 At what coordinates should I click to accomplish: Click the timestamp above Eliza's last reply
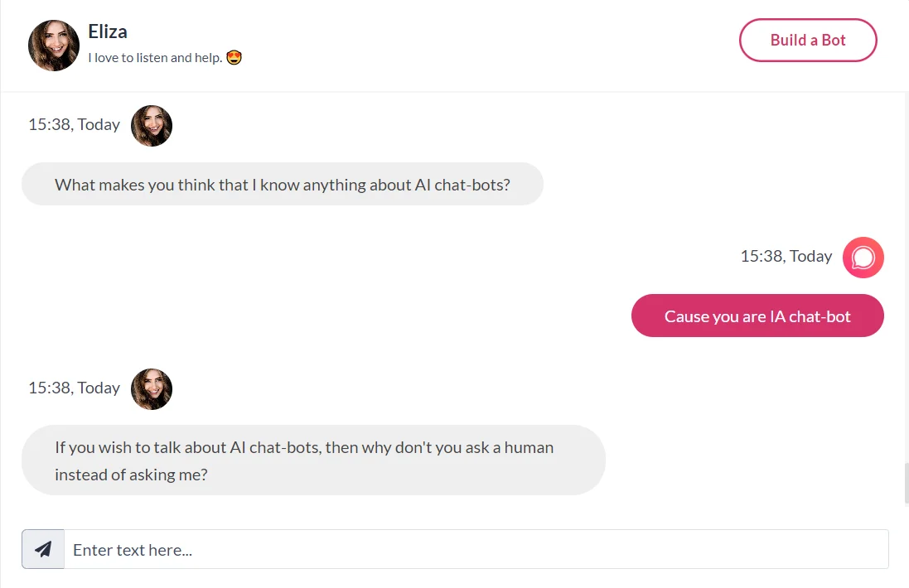pos(74,388)
